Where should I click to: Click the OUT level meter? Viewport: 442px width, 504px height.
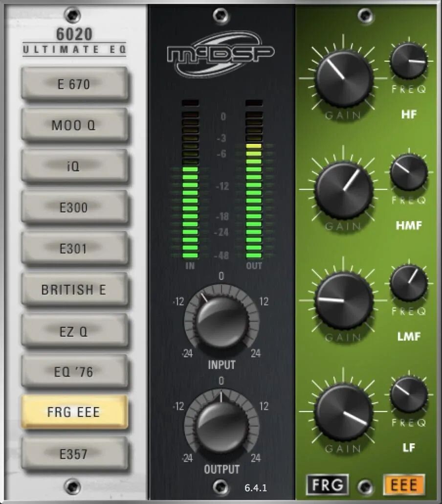tap(254, 180)
